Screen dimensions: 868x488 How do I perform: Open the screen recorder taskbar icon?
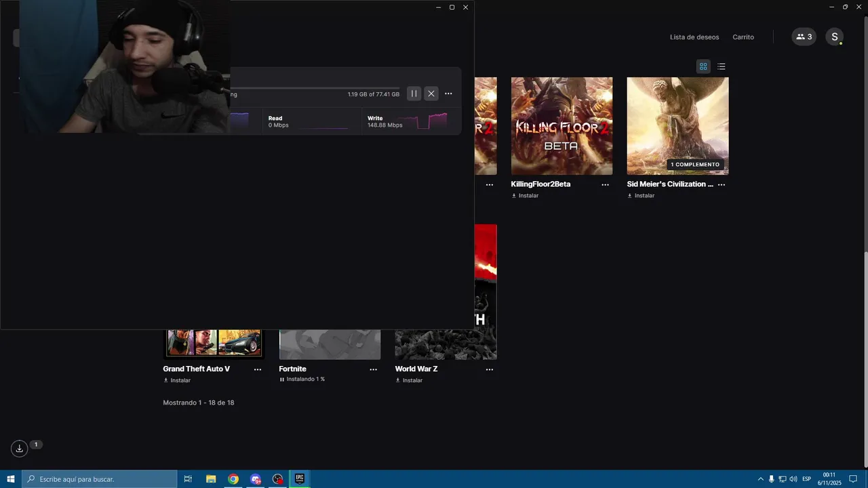278,479
